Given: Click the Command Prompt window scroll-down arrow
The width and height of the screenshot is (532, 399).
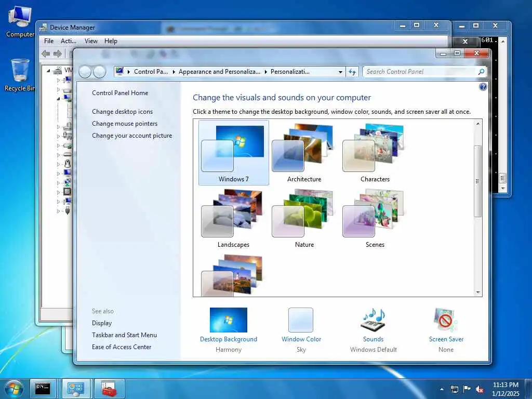Looking at the screenshot, I should tap(503, 188).
